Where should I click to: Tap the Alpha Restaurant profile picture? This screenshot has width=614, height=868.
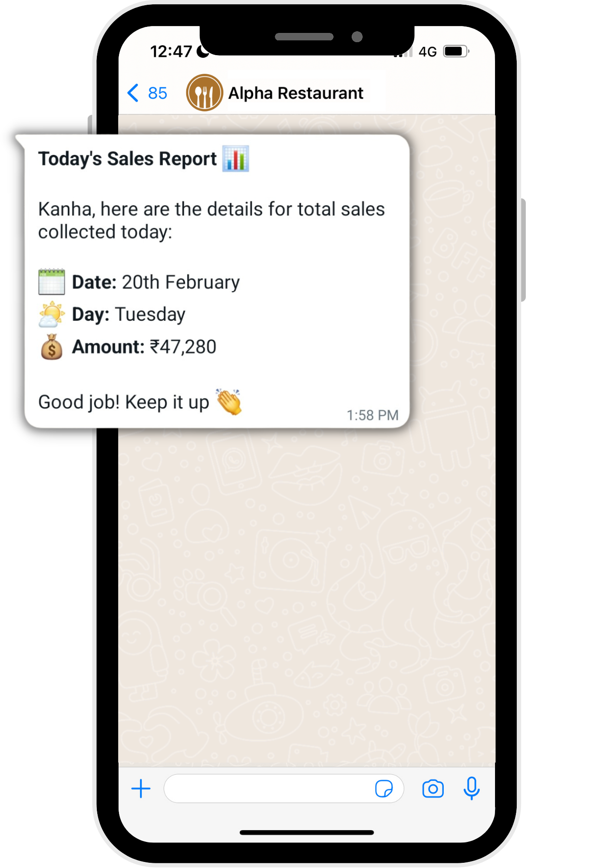coord(204,92)
